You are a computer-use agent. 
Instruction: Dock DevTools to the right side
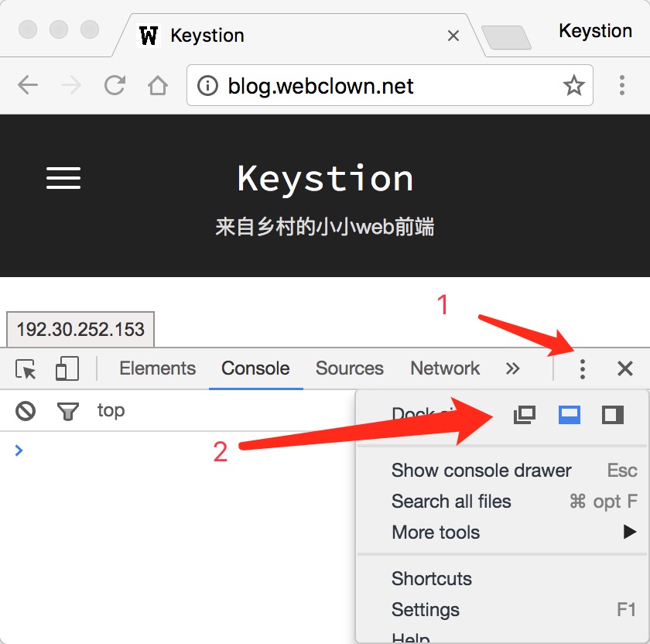point(613,415)
